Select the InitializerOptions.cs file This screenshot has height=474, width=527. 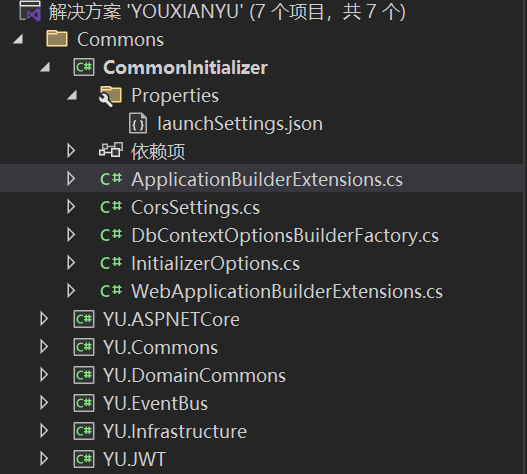point(215,263)
